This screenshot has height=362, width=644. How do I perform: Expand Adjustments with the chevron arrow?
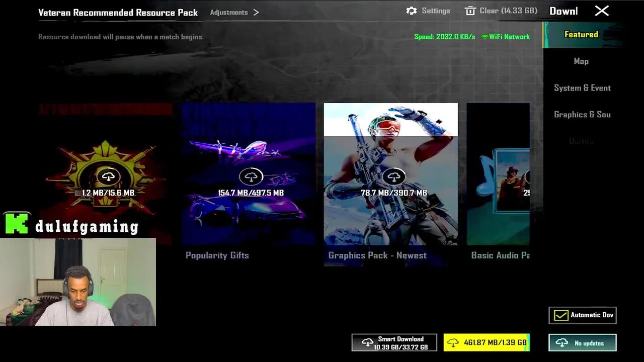pos(256,12)
